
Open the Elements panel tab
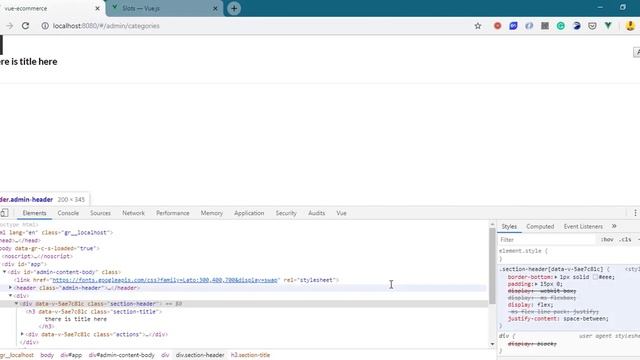[x=34, y=213]
